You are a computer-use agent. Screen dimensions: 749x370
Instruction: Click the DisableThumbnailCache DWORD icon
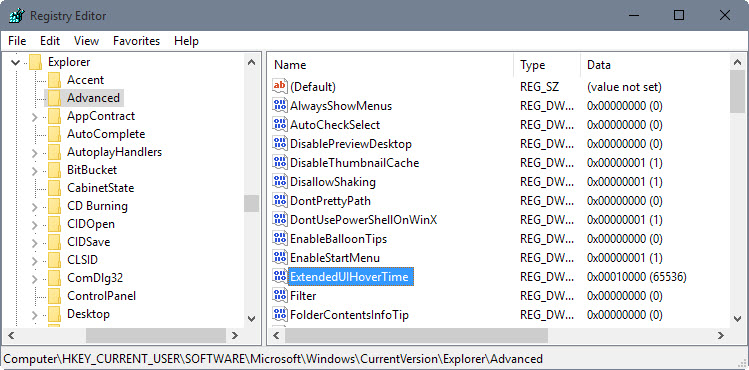279,162
